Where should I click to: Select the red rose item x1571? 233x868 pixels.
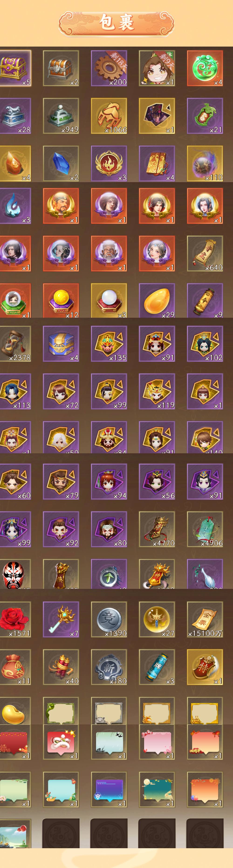[15, 619]
